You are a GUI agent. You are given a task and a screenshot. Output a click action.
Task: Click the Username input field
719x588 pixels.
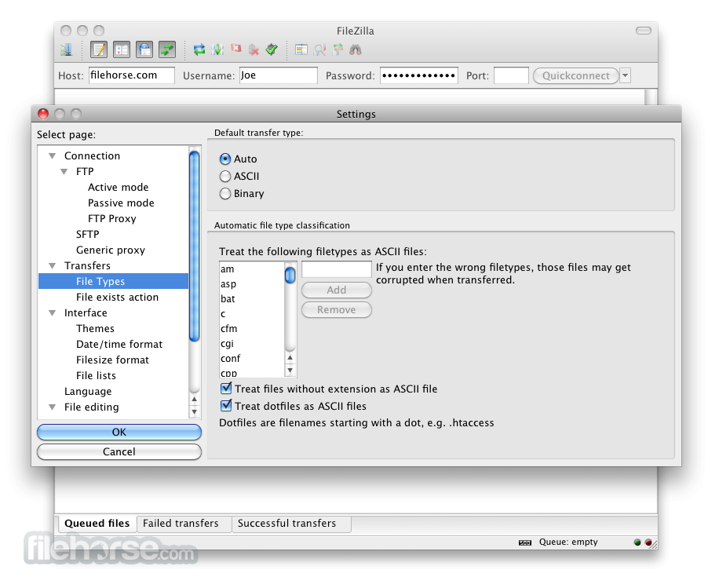[279, 75]
